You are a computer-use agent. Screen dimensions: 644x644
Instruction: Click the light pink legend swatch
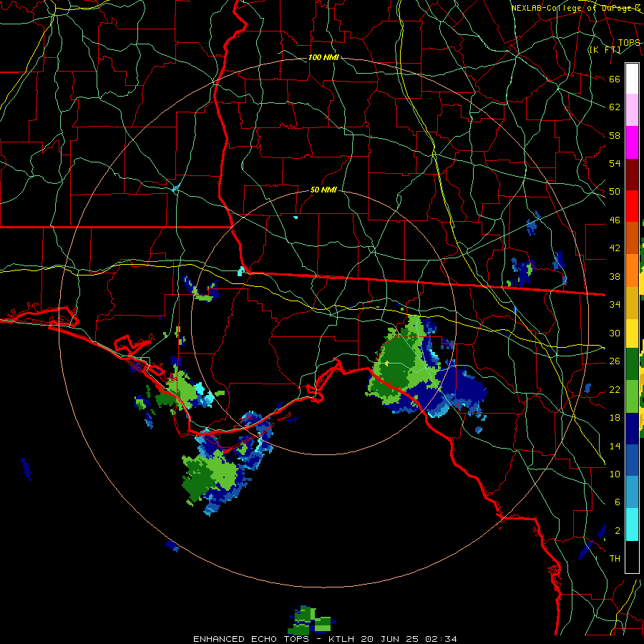[632, 109]
